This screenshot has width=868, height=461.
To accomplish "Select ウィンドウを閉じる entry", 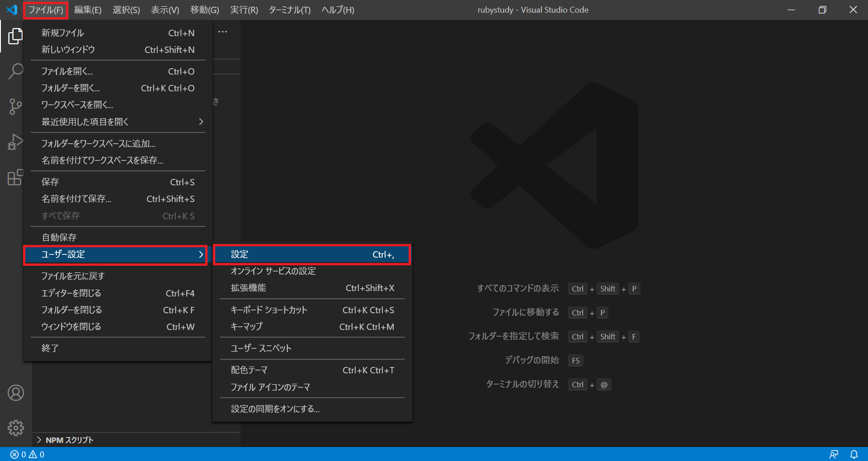I will click(118, 327).
